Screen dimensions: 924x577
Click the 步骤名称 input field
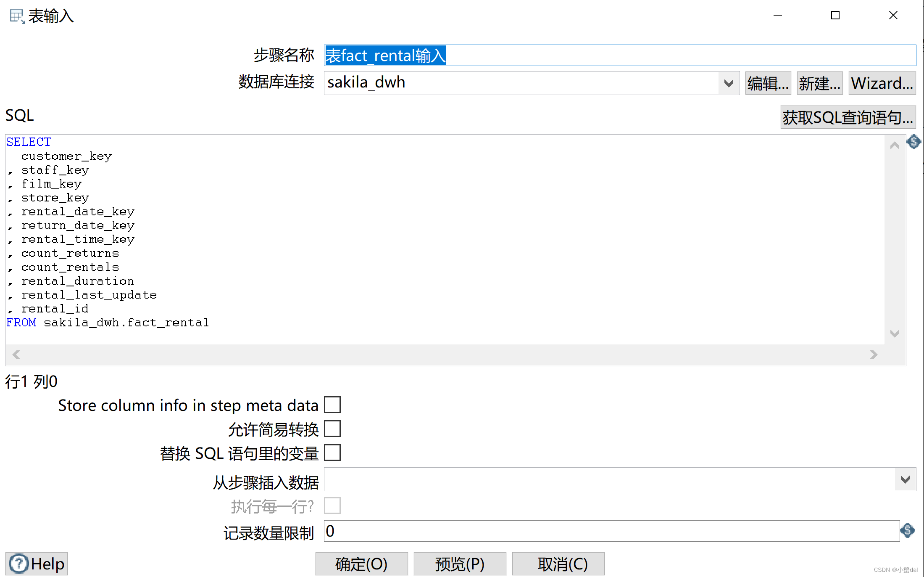click(x=620, y=56)
